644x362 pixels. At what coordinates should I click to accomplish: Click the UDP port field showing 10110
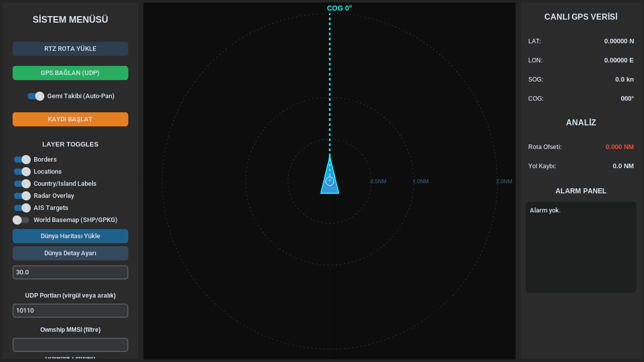pyautogui.click(x=70, y=311)
